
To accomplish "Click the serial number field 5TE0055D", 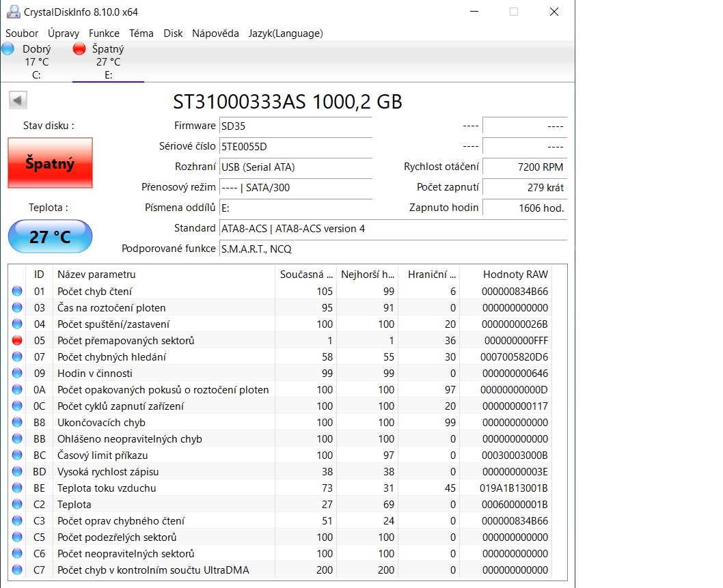I will (296, 147).
